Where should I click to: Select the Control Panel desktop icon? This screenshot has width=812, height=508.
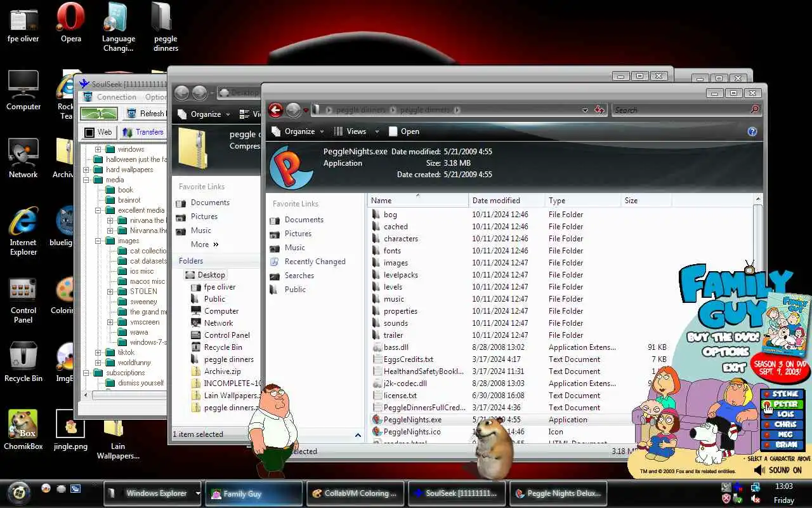click(23, 299)
